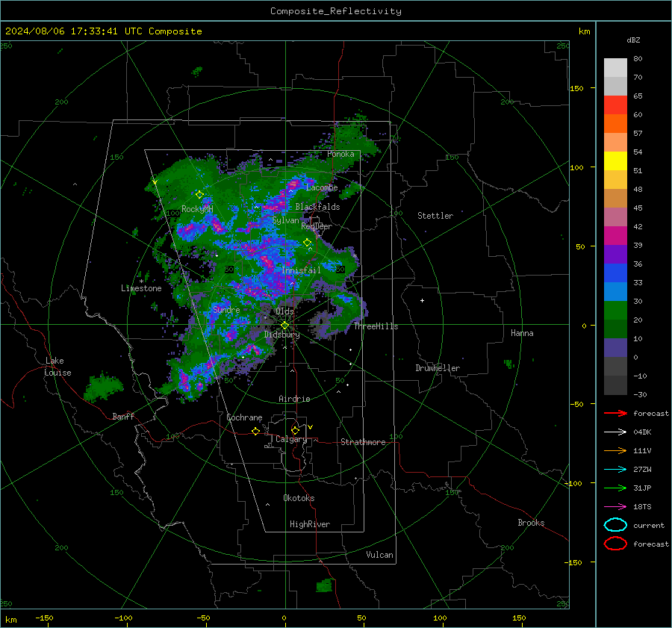Click the Cochrane label

coord(244,417)
